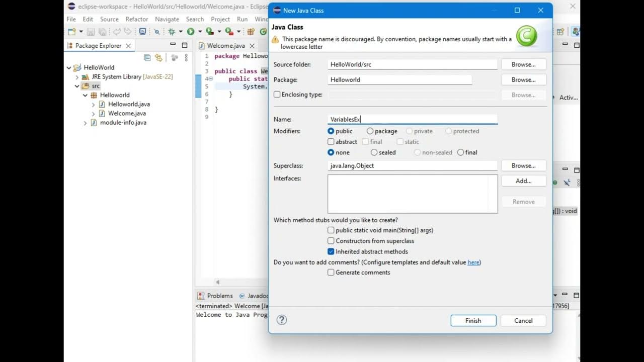Image resolution: width=644 pixels, height=362 pixels.
Task: Check Enclosing type checkbox
Action: click(277, 95)
